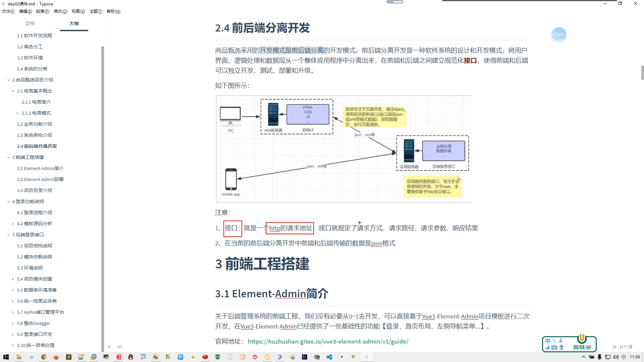Screen dimensions: 644x362
Task: Open the vue3-element-admin guide link
Action: pyautogui.click(x=328, y=341)
